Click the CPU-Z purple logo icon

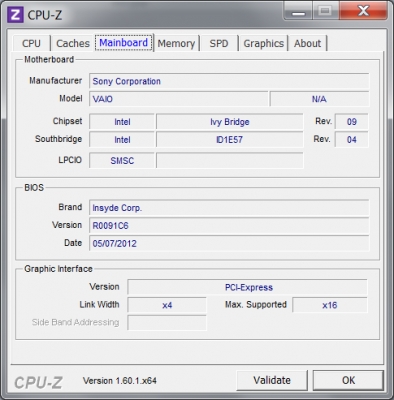15,15
